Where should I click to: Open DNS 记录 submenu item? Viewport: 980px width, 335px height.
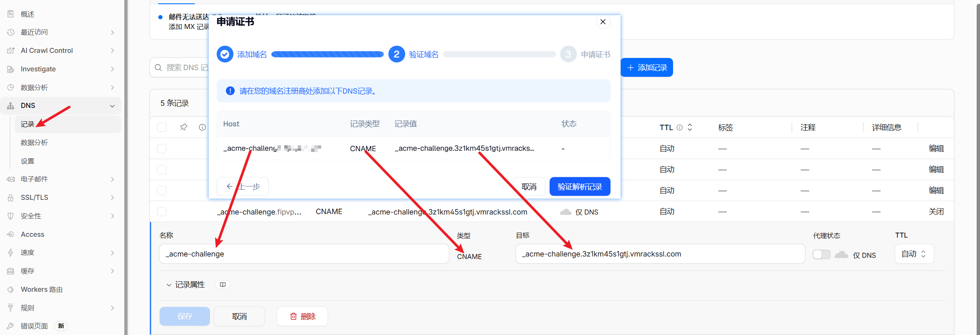[x=68, y=124]
